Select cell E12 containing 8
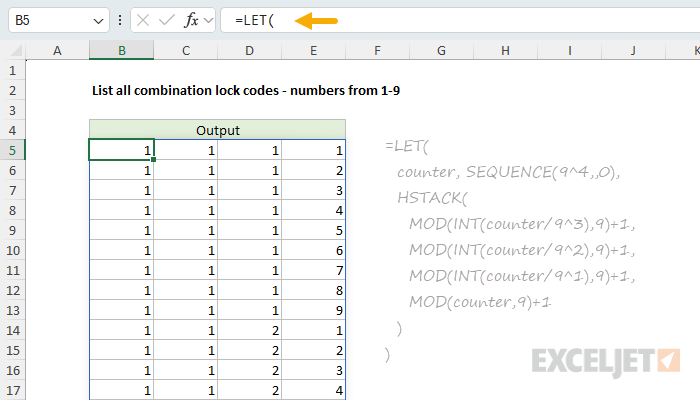 pyautogui.click(x=313, y=291)
